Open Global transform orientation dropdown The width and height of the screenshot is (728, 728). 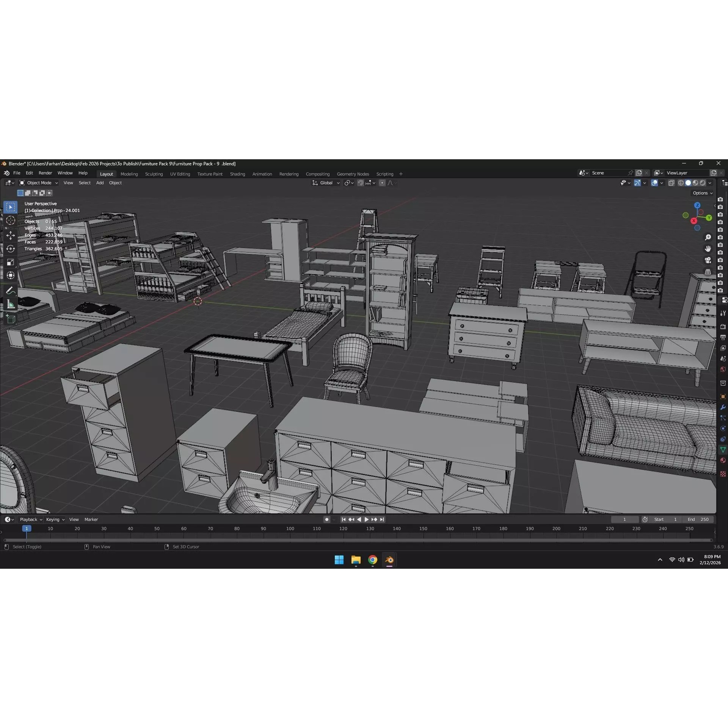(326, 183)
